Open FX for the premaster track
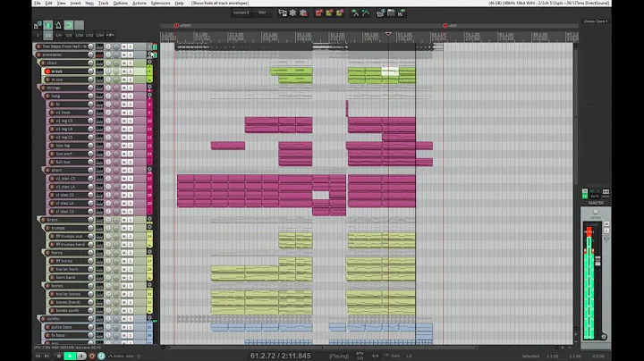Viewport: 644px width, 361px height. click(99, 55)
